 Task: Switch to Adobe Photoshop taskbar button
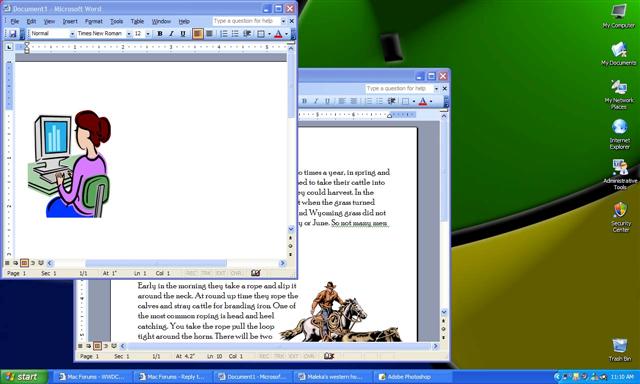(414, 377)
